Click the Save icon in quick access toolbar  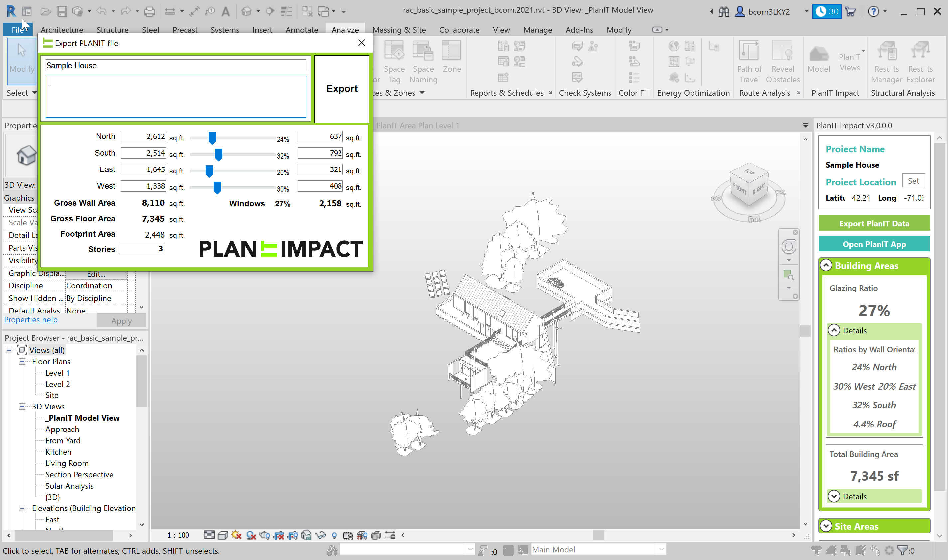coord(62,11)
